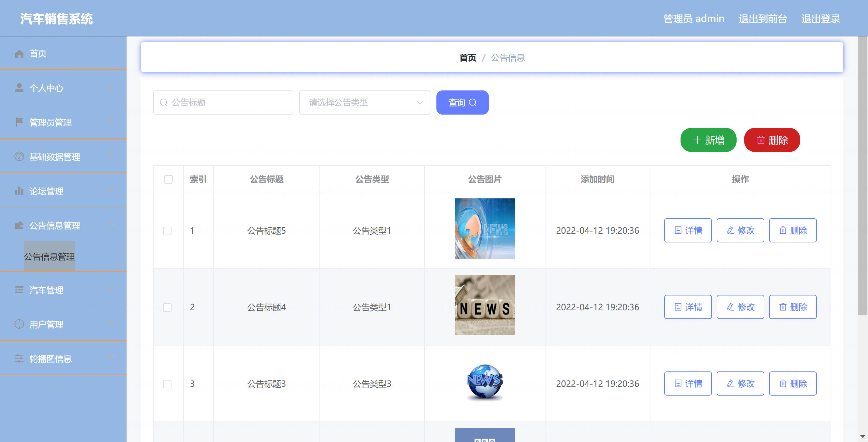Image resolution: width=868 pixels, height=442 pixels.
Task: Click the 公告信息 breadcrumb text
Action: pyautogui.click(x=508, y=58)
